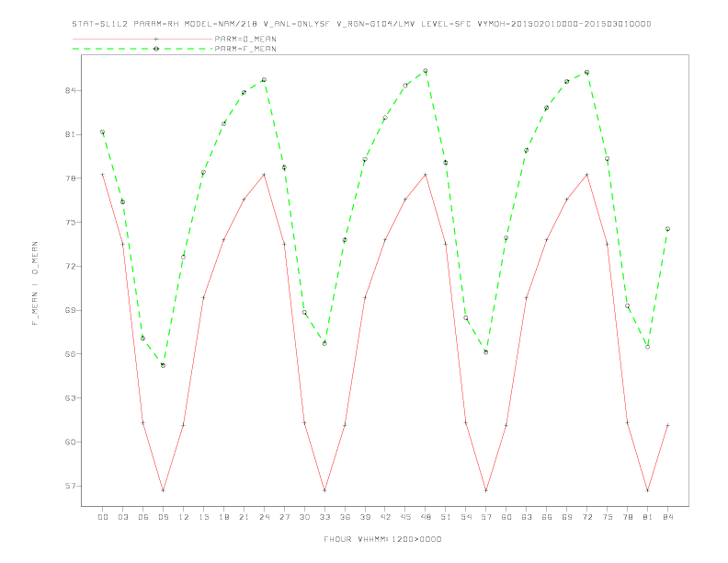Select the red O_MEAN legend line sample
The width and height of the screenshot is (728, 563).
click(x=142, y=39)
